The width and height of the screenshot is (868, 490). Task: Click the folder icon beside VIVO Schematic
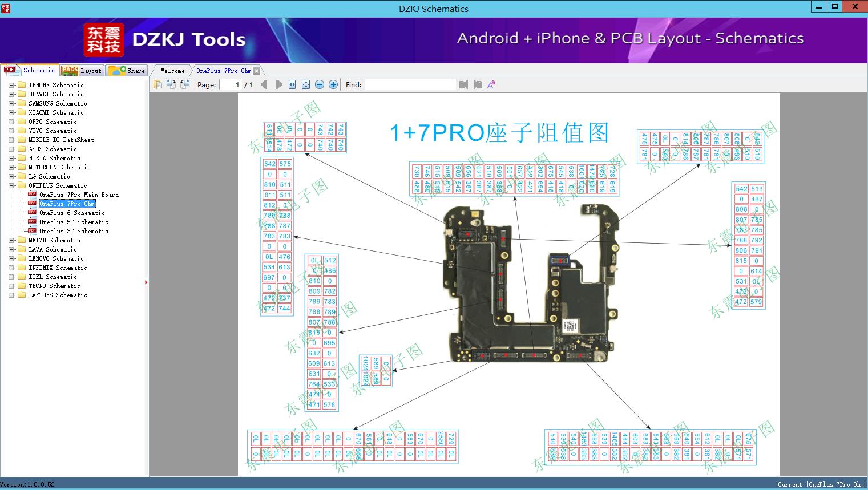[x=22, y=131]
